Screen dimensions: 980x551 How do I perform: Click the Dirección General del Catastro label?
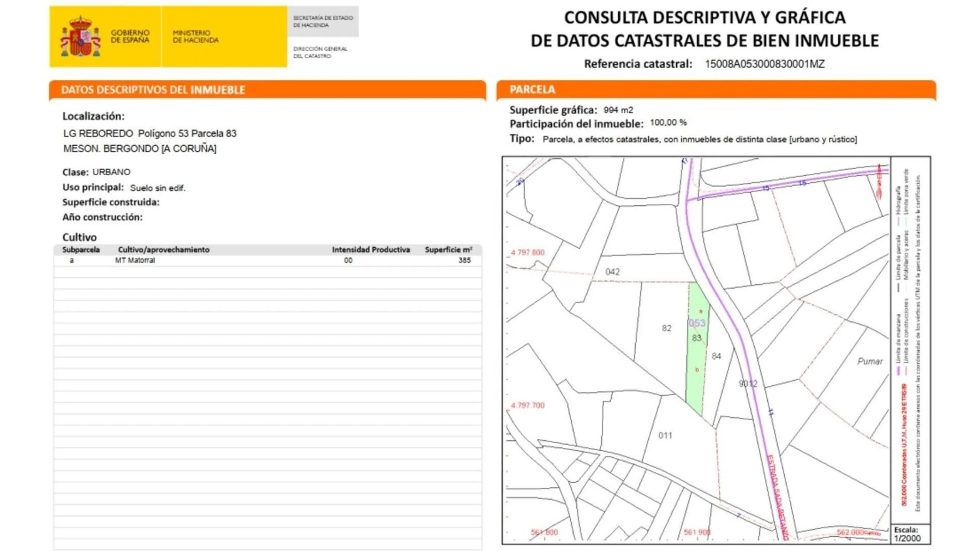tap(320, 53)
